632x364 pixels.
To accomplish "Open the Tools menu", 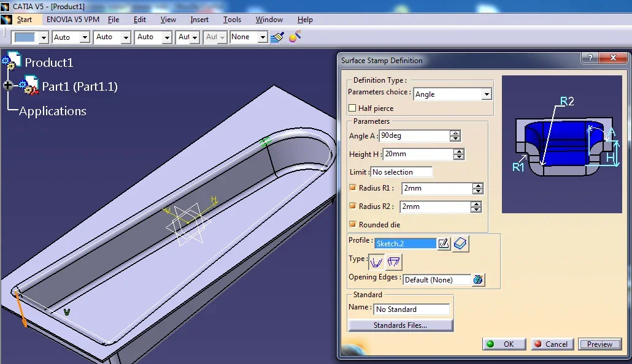I will (232, 20).
